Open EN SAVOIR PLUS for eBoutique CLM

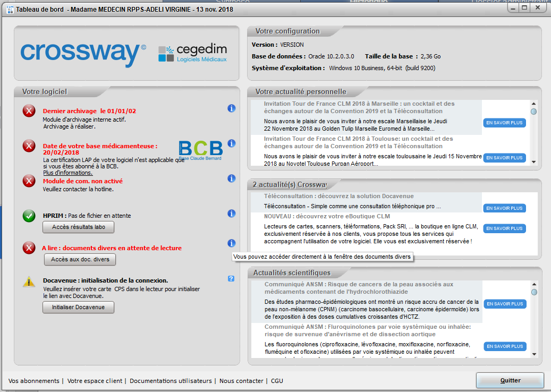click(504, 228)
